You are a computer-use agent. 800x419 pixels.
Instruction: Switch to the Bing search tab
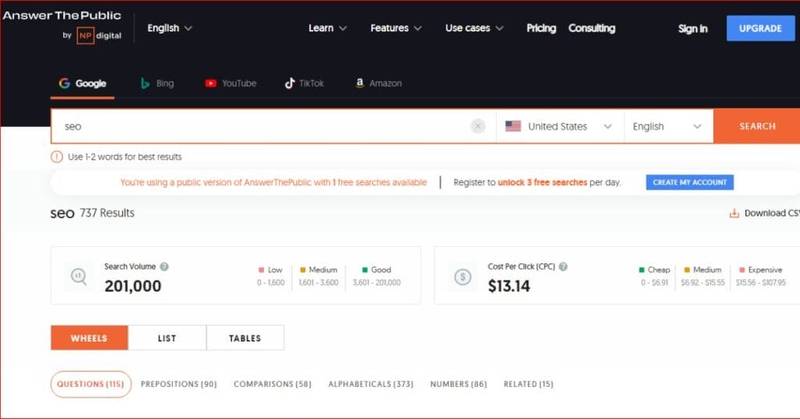click(x=157, y=83)
